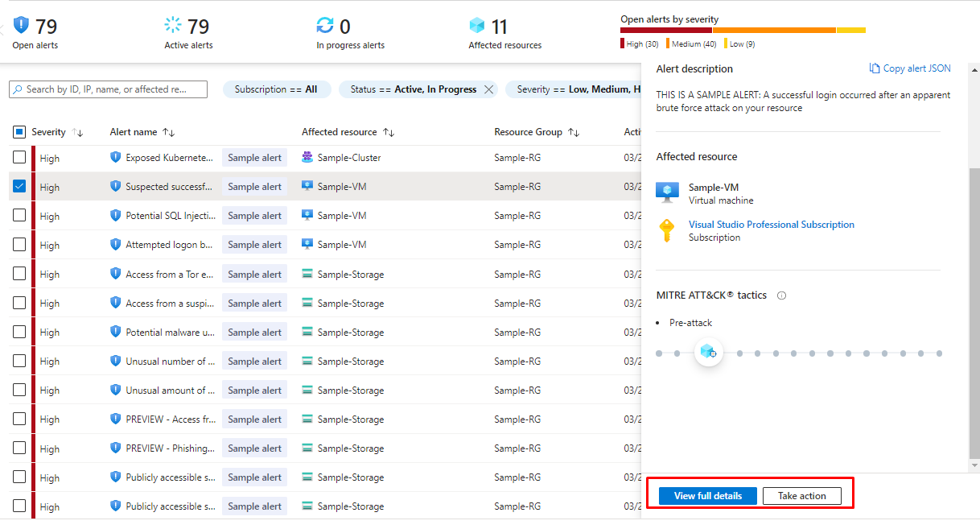Open Visual Studio Professional Subscription link

(x=771, y=225)
